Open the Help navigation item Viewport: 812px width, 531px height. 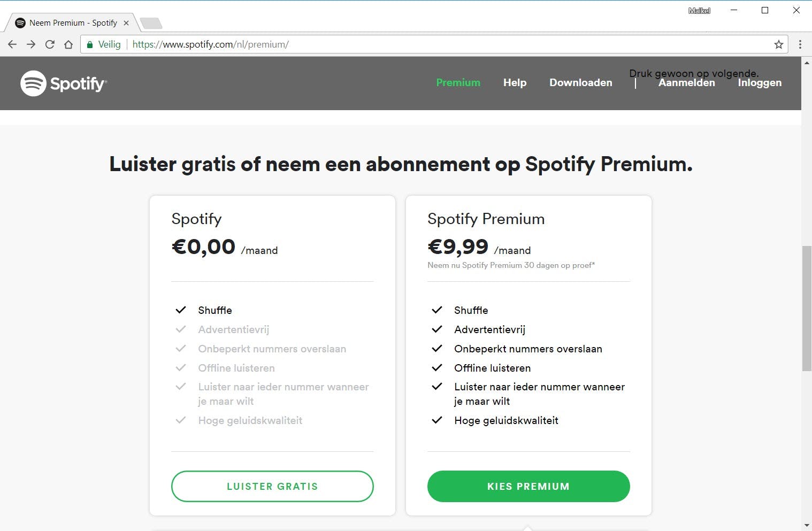pyautogui.click(x=515, y=82)
